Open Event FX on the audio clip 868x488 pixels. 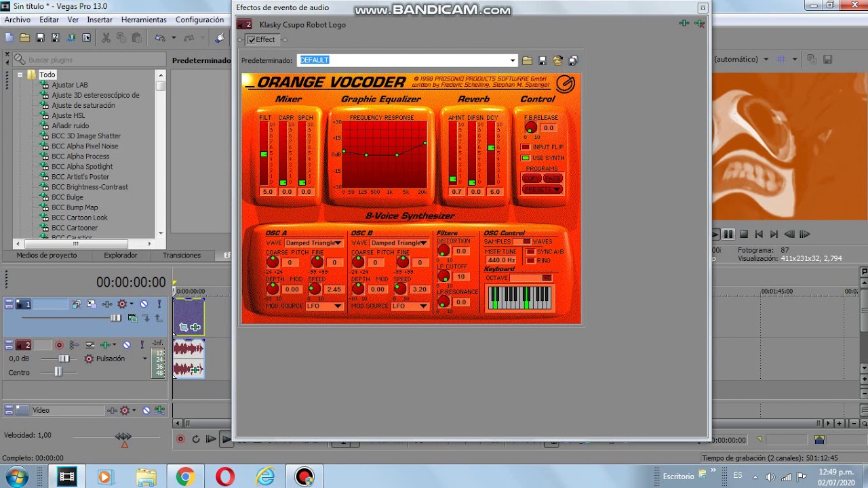[196, 369]
